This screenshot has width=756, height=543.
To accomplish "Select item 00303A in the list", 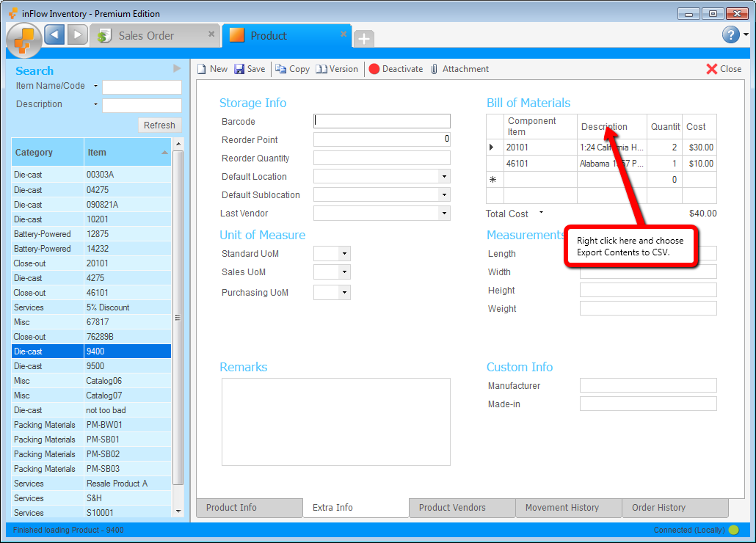I will pos(91,175).
